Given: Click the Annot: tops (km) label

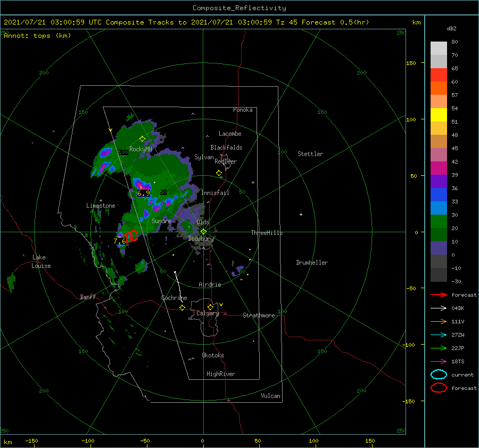Looking at the screenshot, I should pos(37,36).
